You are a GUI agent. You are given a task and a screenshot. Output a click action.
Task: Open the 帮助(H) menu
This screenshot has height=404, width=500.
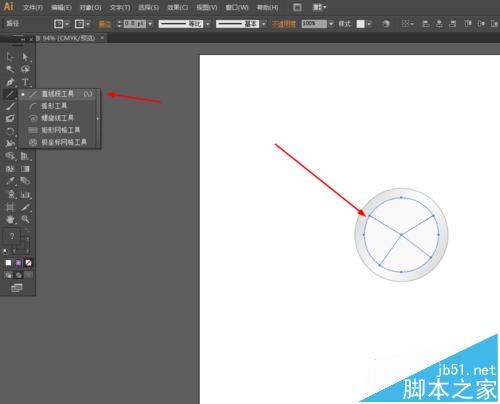tap(267, 7)
